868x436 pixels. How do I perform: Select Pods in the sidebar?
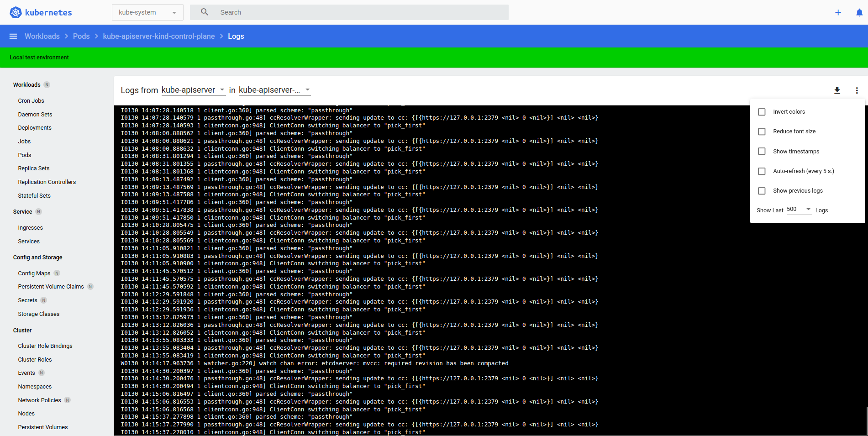pos(24,155)
